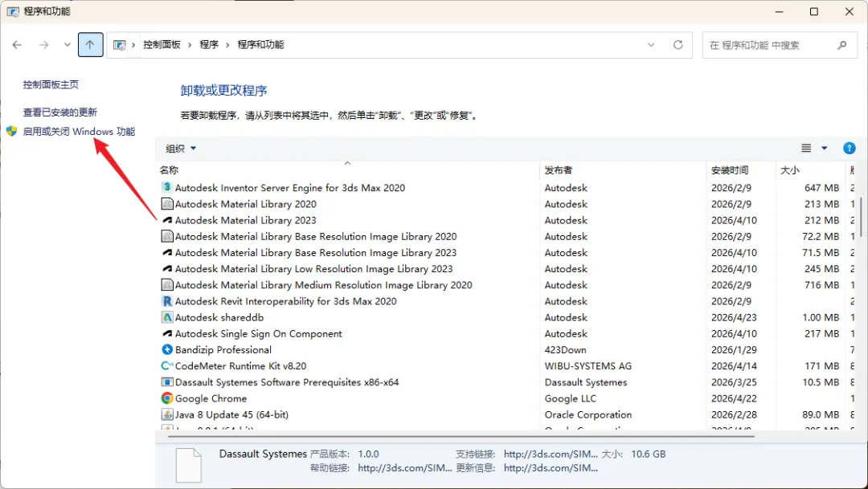Open 启用或关闭 Windows 功能
This screenshot has height=489, width=868.
coord(79,132)
